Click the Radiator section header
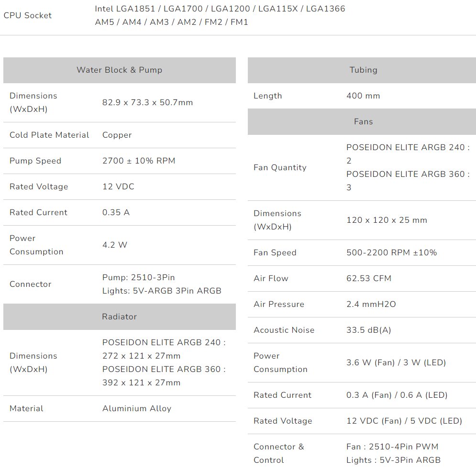 [119, 317]
